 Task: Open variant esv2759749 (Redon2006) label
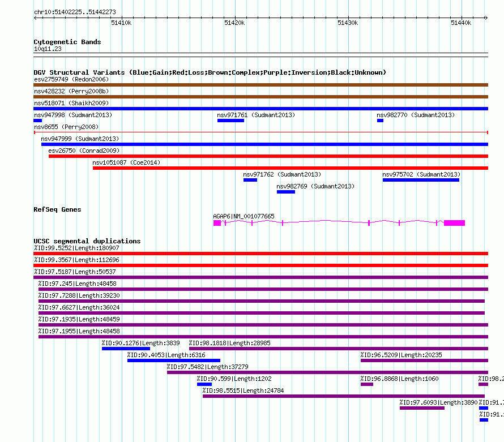coord(71,79)
